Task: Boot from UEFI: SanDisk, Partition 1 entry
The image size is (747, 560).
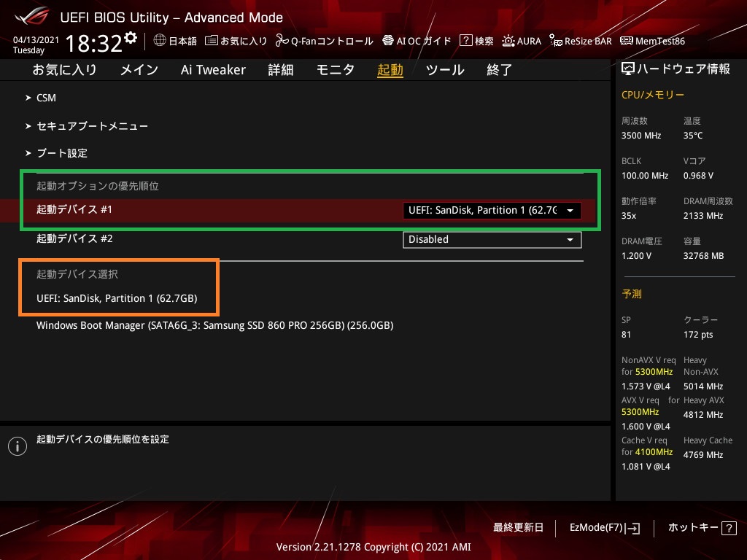Action: pos(117,298)
